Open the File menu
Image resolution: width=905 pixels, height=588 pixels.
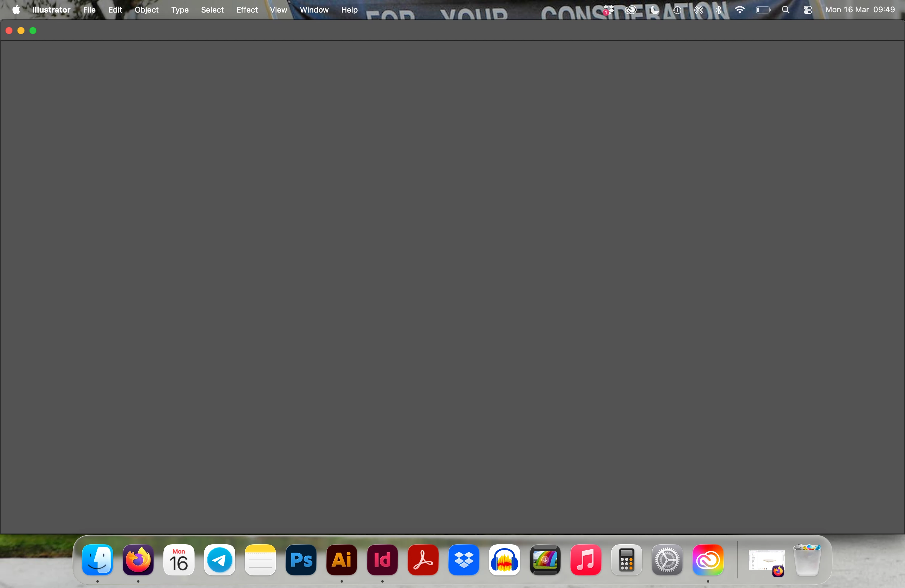pos(89,10)
